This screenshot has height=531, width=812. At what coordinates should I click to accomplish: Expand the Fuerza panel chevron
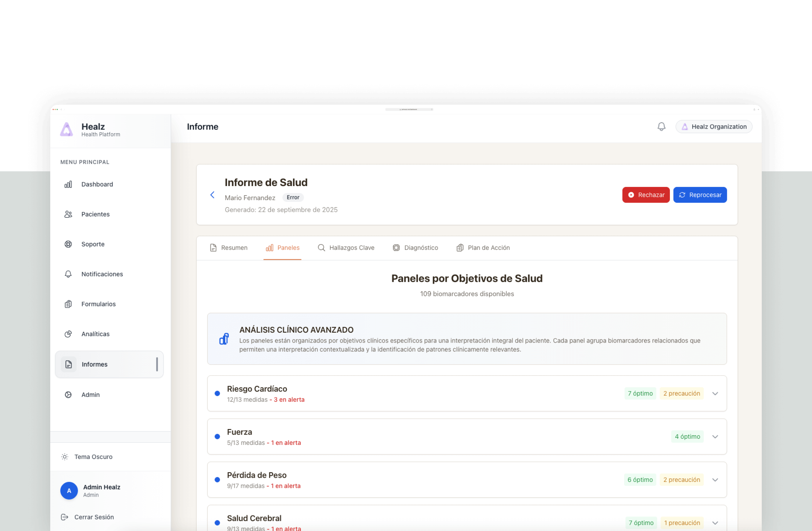[x=715, y=436]
